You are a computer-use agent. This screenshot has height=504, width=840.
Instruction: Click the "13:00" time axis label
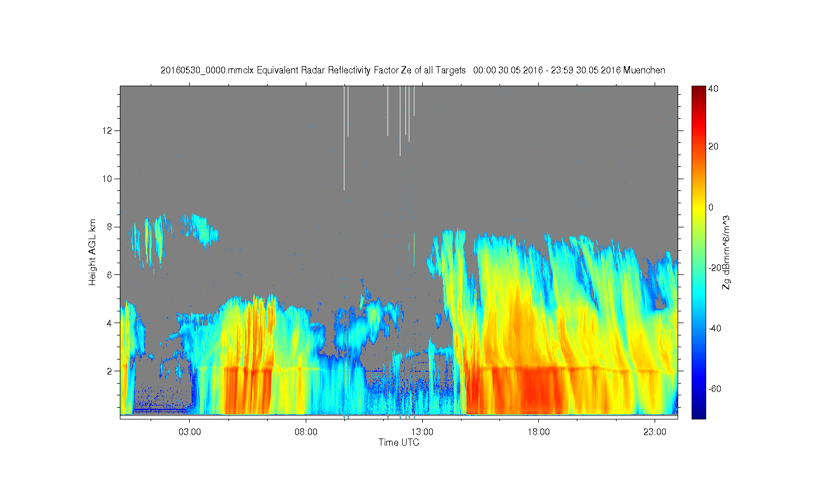422,432
